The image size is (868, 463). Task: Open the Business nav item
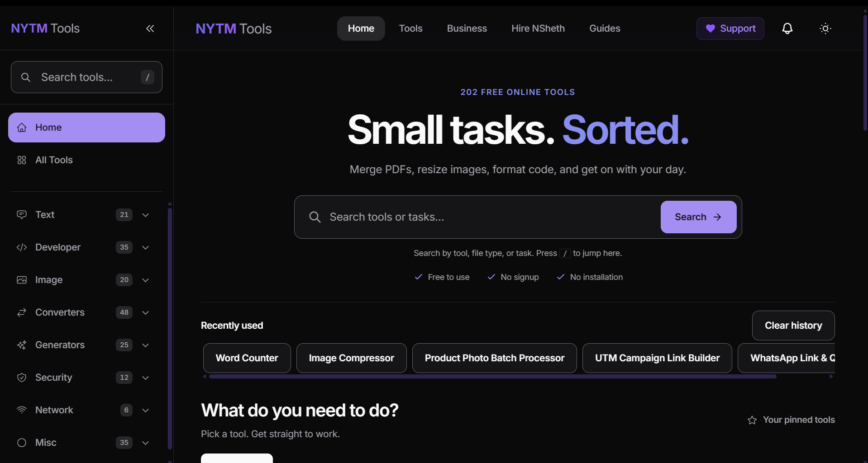pos(467,28)
